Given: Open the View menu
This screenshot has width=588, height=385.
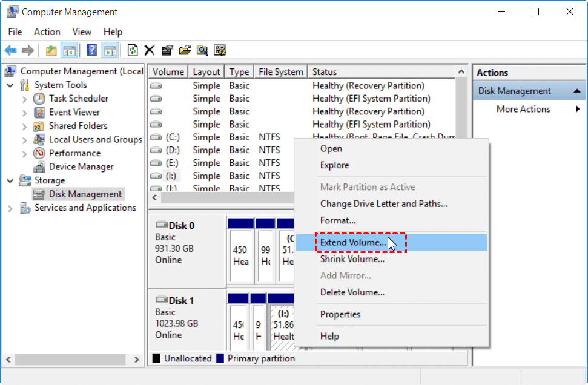Looking at the screenshot, I should coord(82,32).
